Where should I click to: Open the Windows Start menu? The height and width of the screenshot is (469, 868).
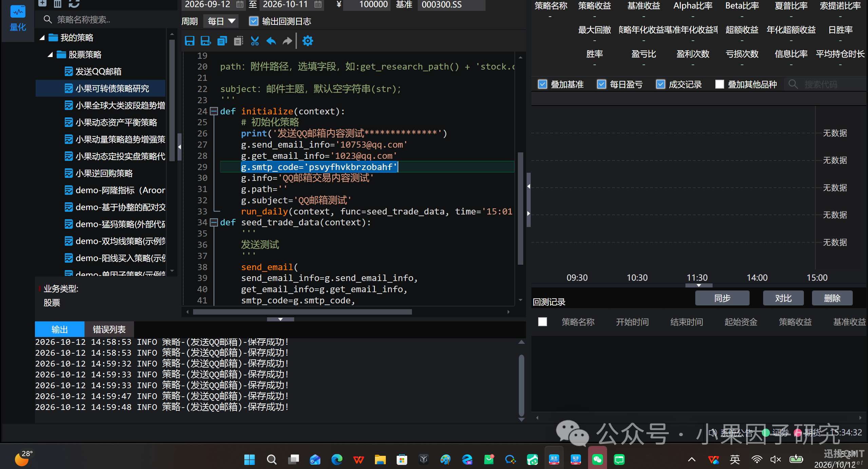249,459
